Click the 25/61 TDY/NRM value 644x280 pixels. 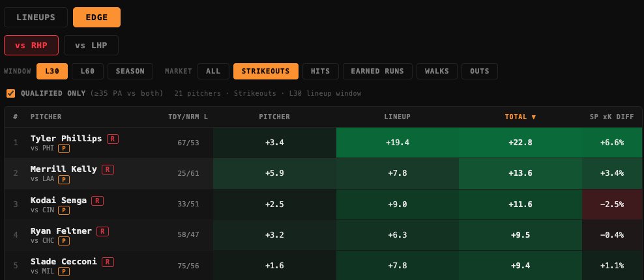188,173
